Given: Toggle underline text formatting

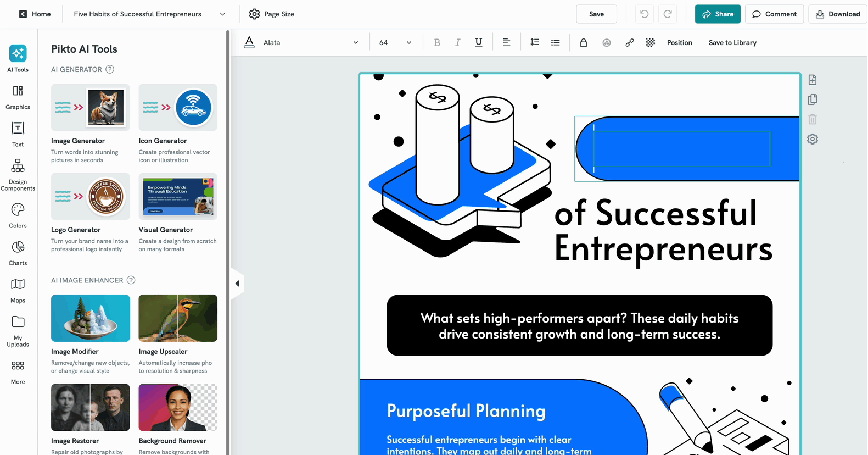Looking at the screenshot, I should 479,43.
